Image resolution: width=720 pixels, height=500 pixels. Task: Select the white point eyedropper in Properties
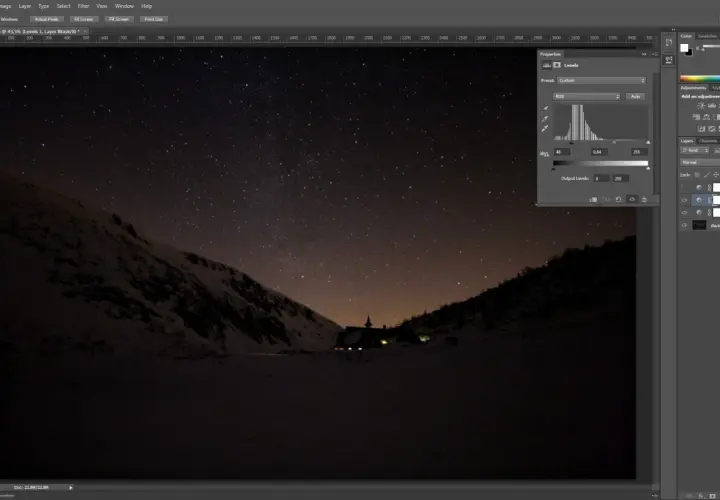pos(545,129)
